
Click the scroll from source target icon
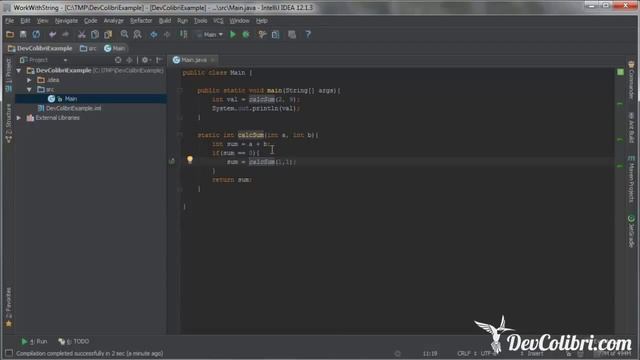pos(118,60)
